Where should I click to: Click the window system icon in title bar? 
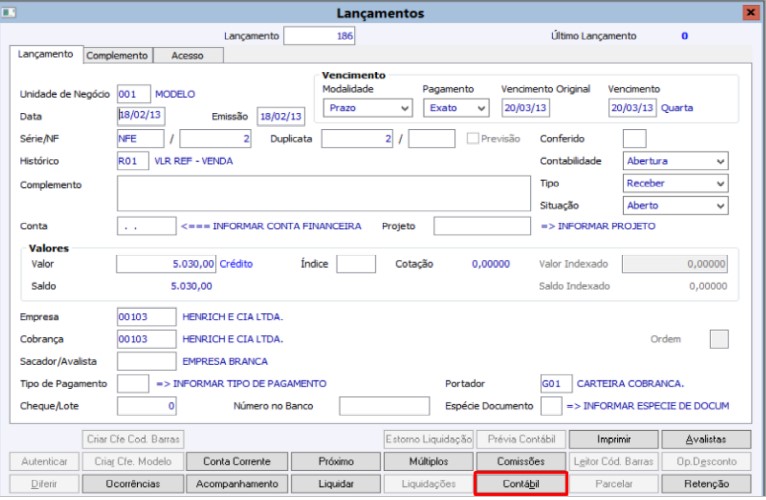(x=8, y=12)
